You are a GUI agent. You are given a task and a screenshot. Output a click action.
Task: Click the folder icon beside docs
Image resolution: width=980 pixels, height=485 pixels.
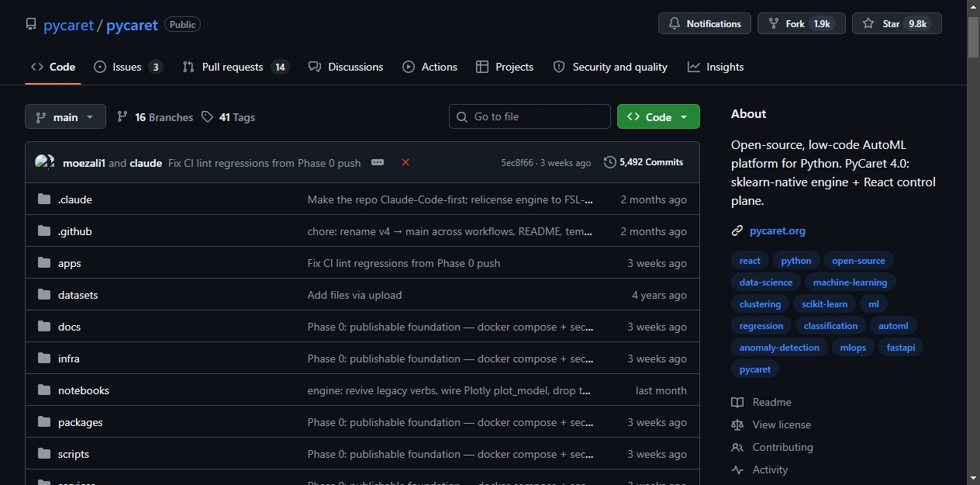coord(44,327)
